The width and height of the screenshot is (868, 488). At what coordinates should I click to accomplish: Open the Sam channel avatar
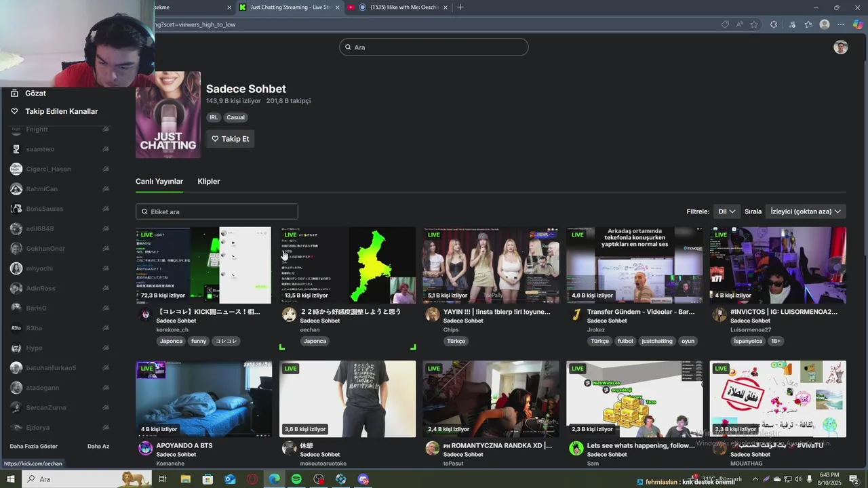576,448
